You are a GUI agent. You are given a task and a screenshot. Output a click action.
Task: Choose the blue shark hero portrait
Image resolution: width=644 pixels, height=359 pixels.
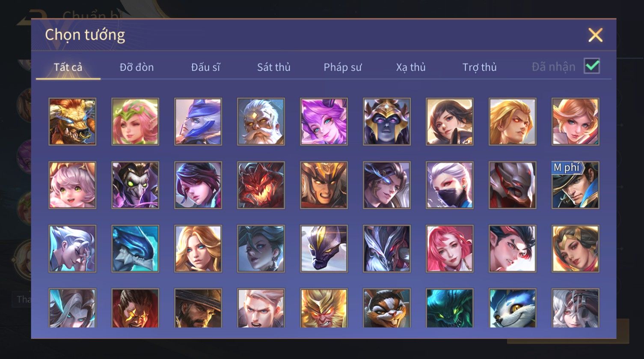coord(135,248)
